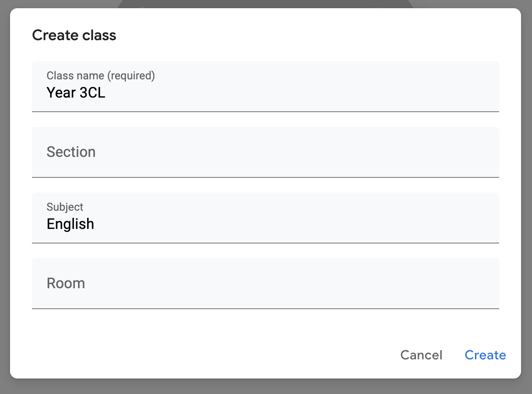Click the Create class dialog title

(74, 35)
